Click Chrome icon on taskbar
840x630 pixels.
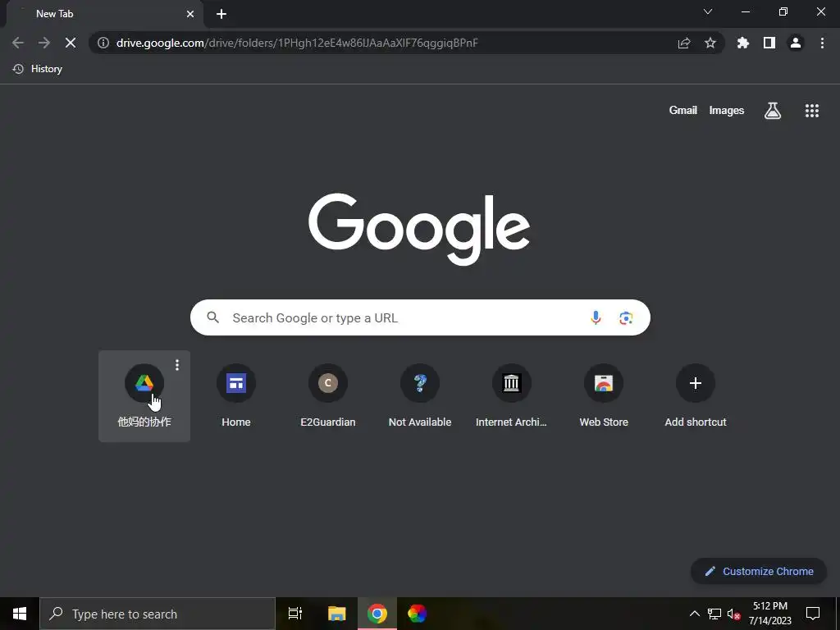377,614
